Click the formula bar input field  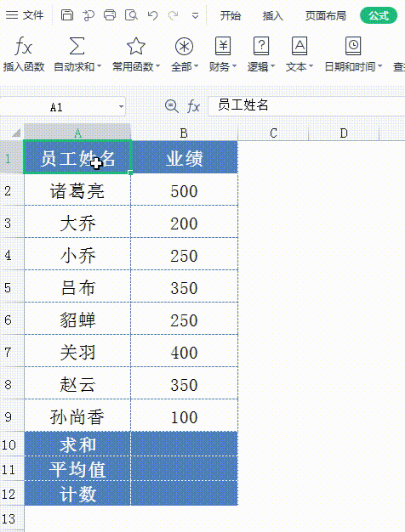306,106
